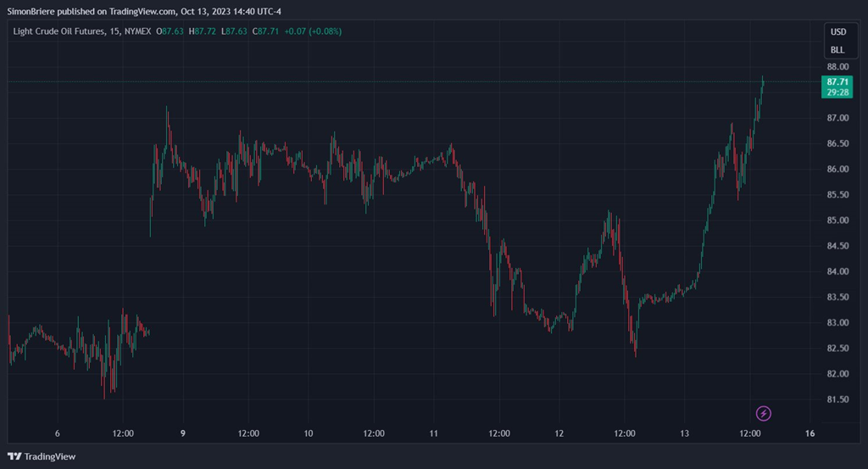Click the SimonBriere author name in header
Image resolution: width=868 pixels, height=469 pixels.
33,11
